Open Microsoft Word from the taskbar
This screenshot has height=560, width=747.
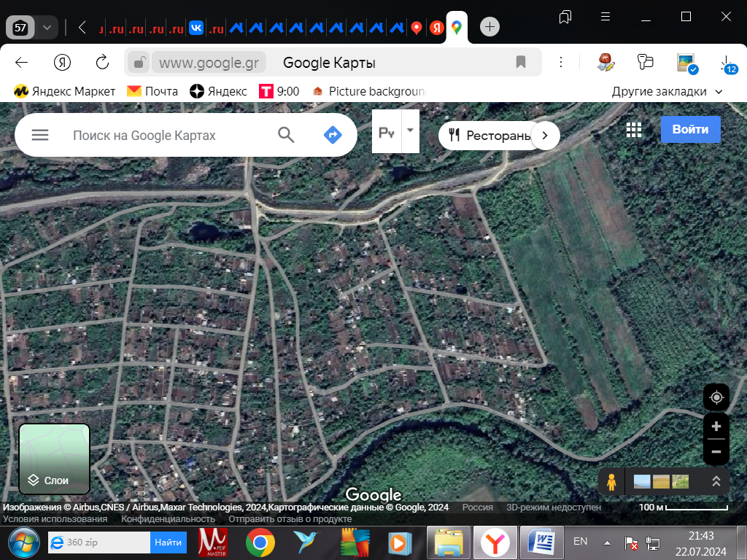[x=542, y=542]
